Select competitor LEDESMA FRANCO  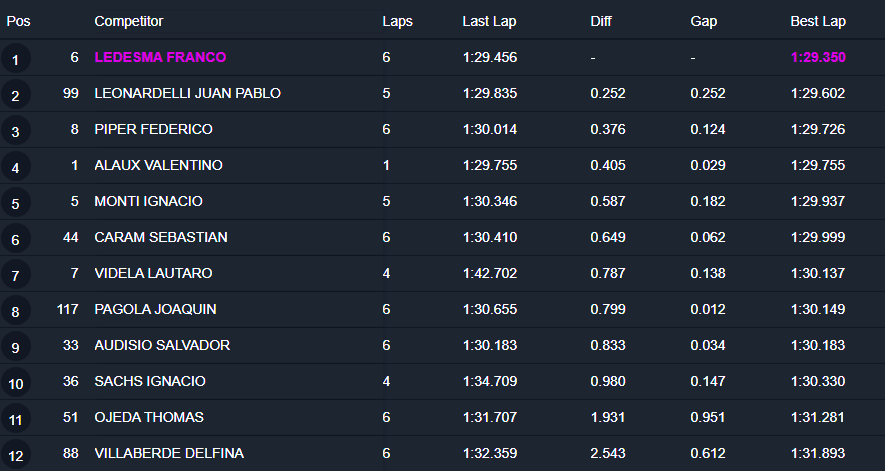coord(160,57)
